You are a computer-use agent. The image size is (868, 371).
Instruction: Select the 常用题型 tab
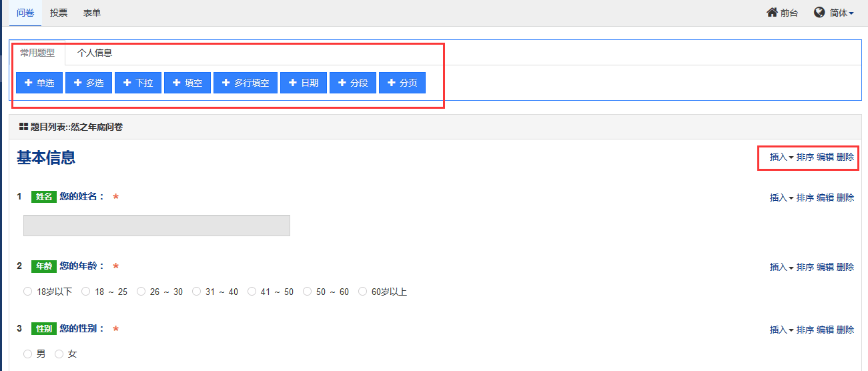tap(37, 53)
